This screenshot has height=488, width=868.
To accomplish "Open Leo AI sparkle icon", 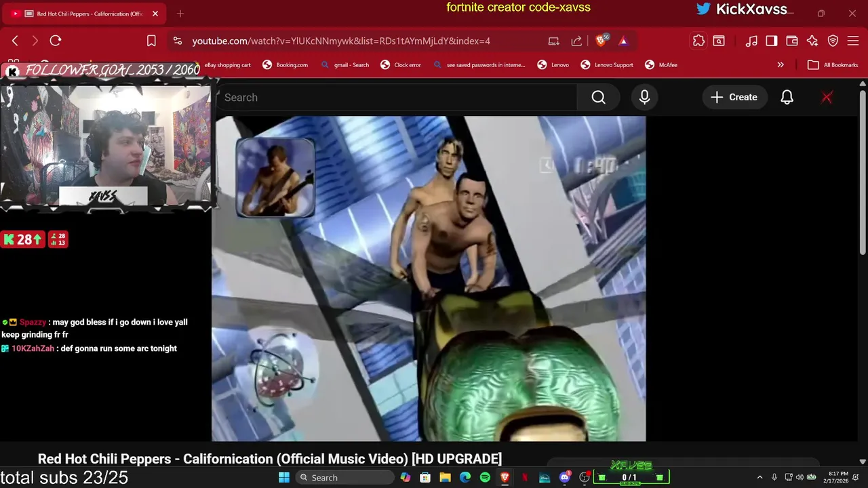I will click(812, 41).
